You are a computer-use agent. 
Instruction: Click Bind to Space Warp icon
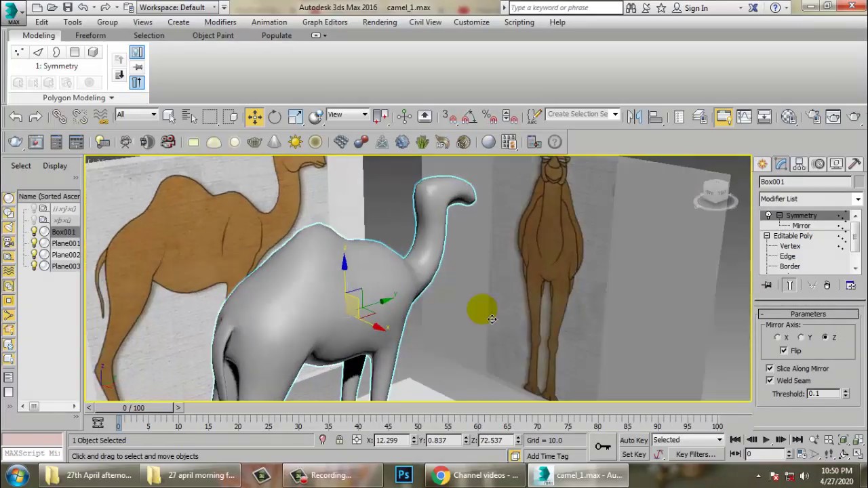[x=100, y=117]
